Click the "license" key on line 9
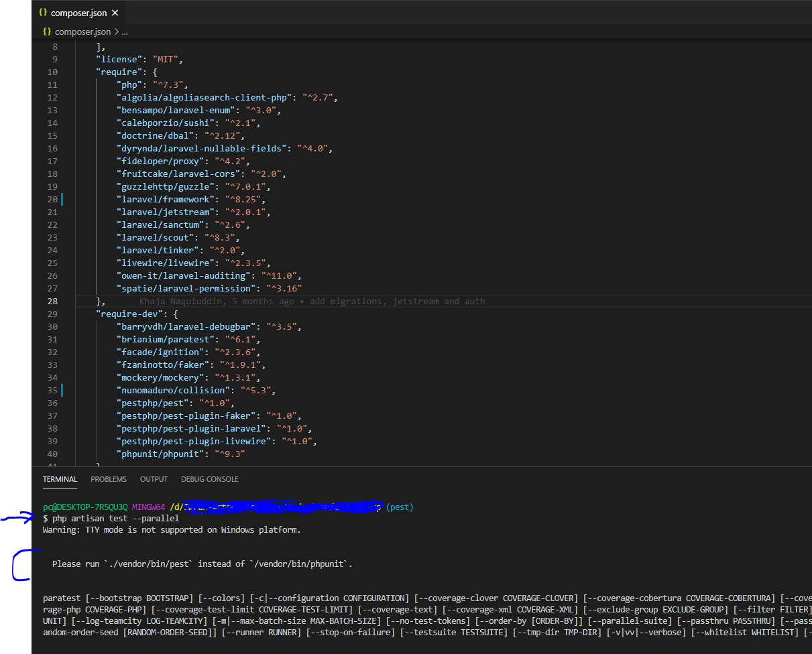 [119, 59]
